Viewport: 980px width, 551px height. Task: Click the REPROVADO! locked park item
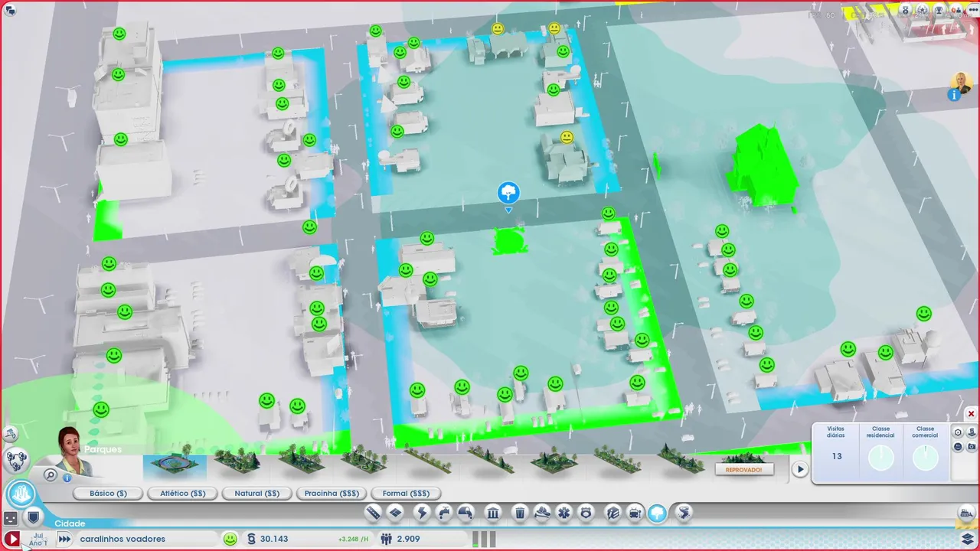(x=743, y=469)
